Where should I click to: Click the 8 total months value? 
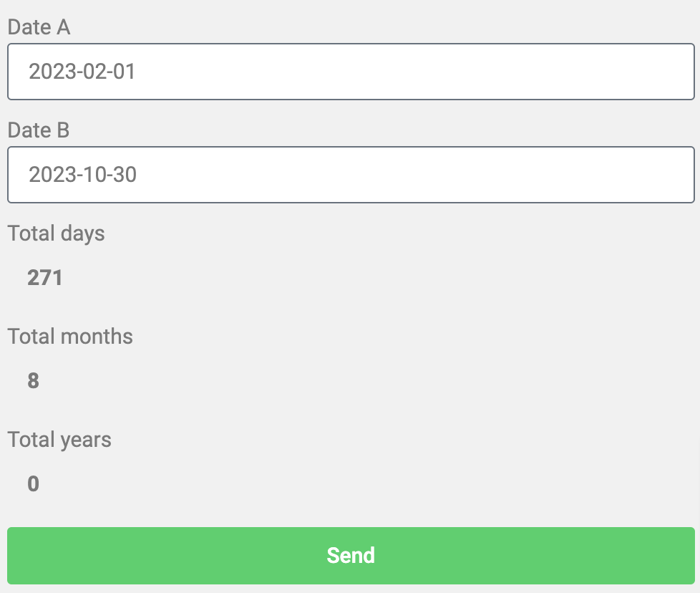click(34, 381)
